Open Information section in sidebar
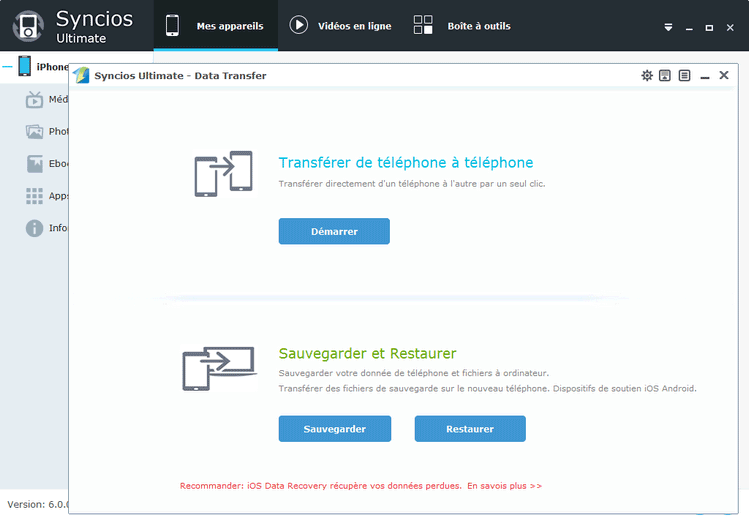749x521 pixels. pyautogui.click(x=47, y=228)
